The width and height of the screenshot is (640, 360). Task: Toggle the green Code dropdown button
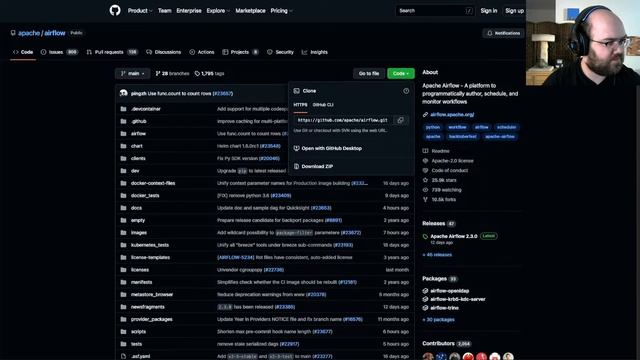(x=401, y=73)
